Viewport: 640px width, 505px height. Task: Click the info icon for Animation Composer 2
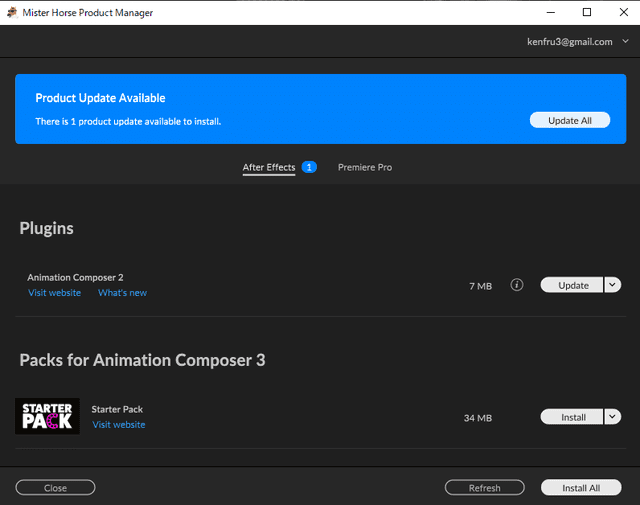pos(517,285)
